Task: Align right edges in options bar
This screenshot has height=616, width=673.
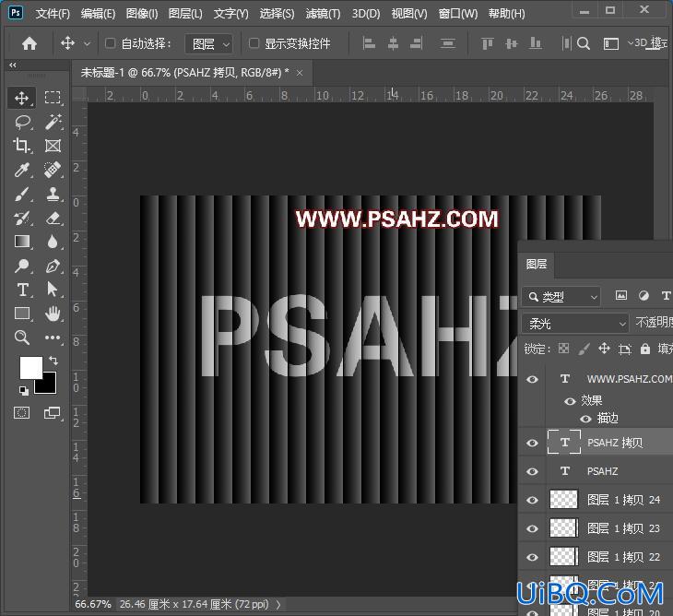Action: [x=417, y=43]
